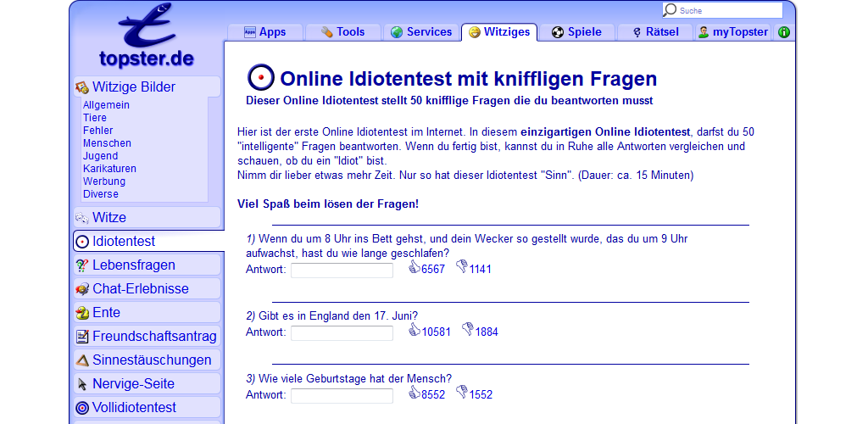Focus the answer field for question 3
The width and height of the screenshot is (868, 424).
coord(342,396)
